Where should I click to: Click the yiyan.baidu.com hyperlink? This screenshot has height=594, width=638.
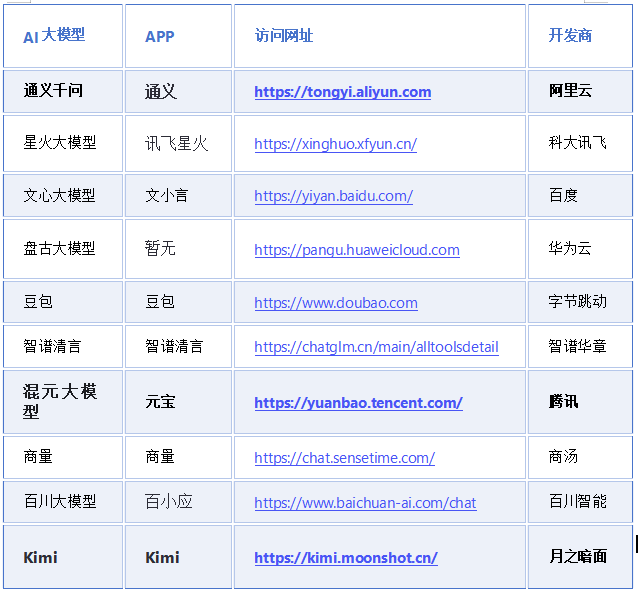point(333,196)
